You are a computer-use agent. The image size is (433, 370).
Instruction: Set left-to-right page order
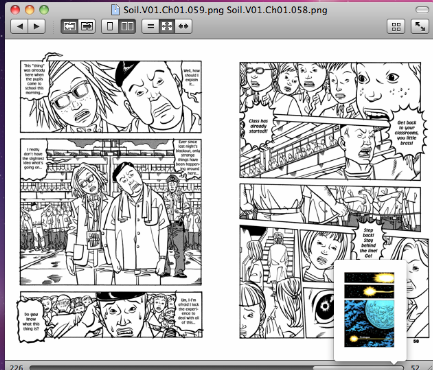[87, 26]
